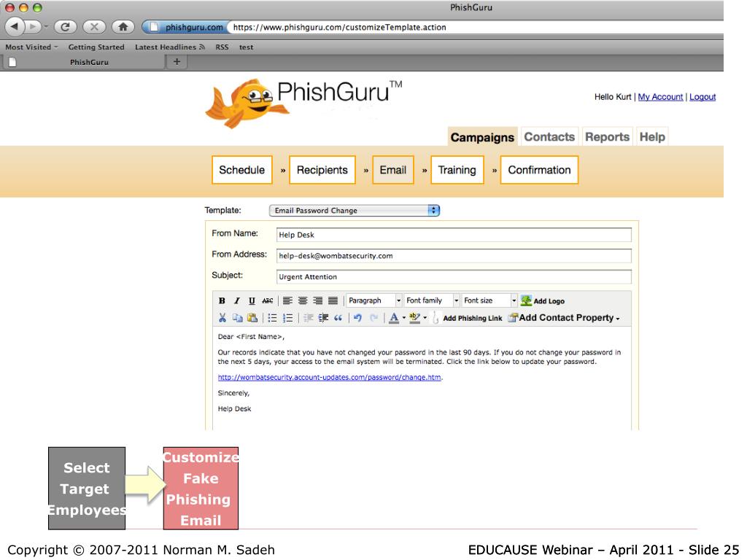Open the text color dropdown arrow
The height and width of the screenshot is (560, 747).
[x=404, y=318]
